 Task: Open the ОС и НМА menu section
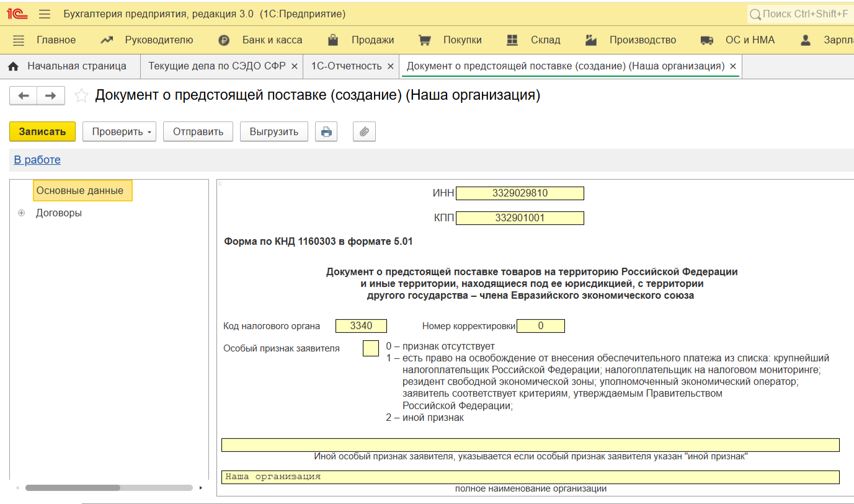750,40
